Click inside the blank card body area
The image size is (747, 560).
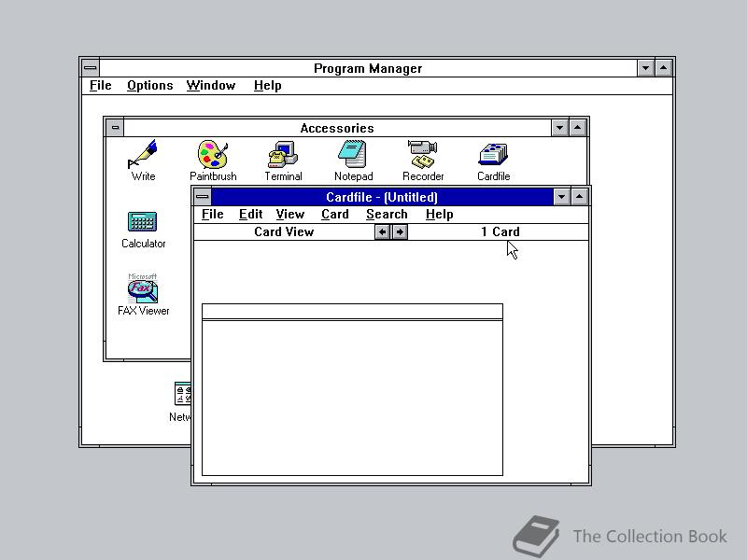[x=352, y=398]
